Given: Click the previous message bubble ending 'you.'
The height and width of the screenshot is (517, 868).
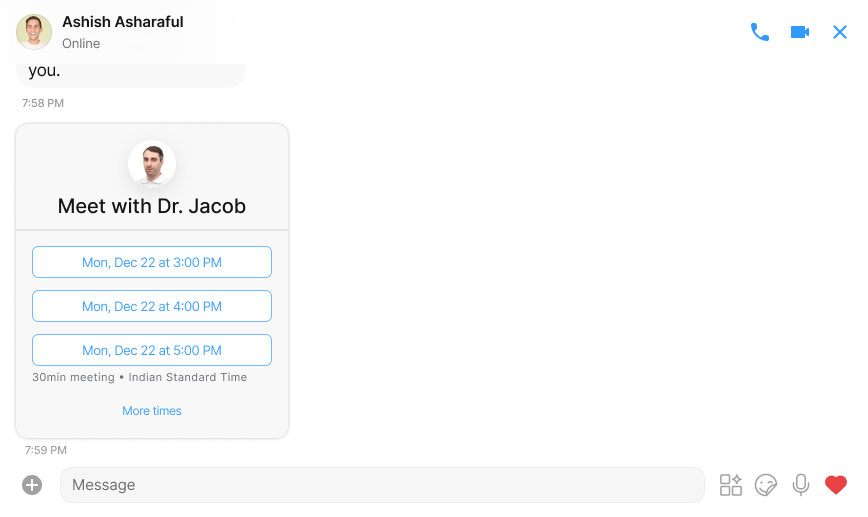Looking at the screenshot, I should [x=131, y=75].
